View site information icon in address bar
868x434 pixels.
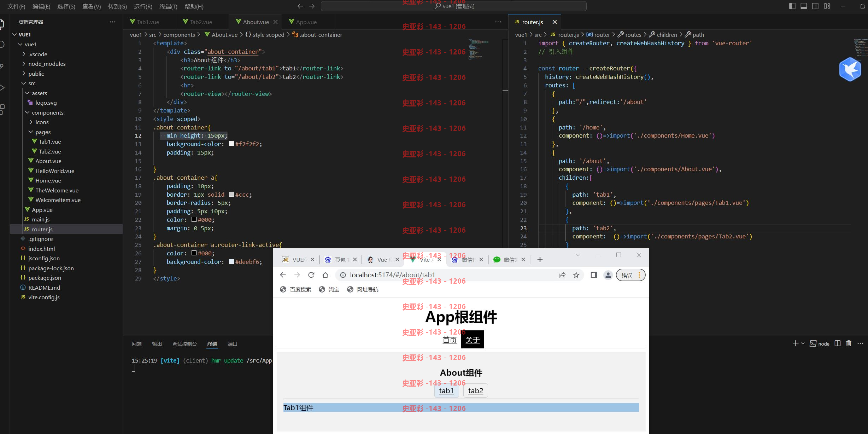(343, 275)
